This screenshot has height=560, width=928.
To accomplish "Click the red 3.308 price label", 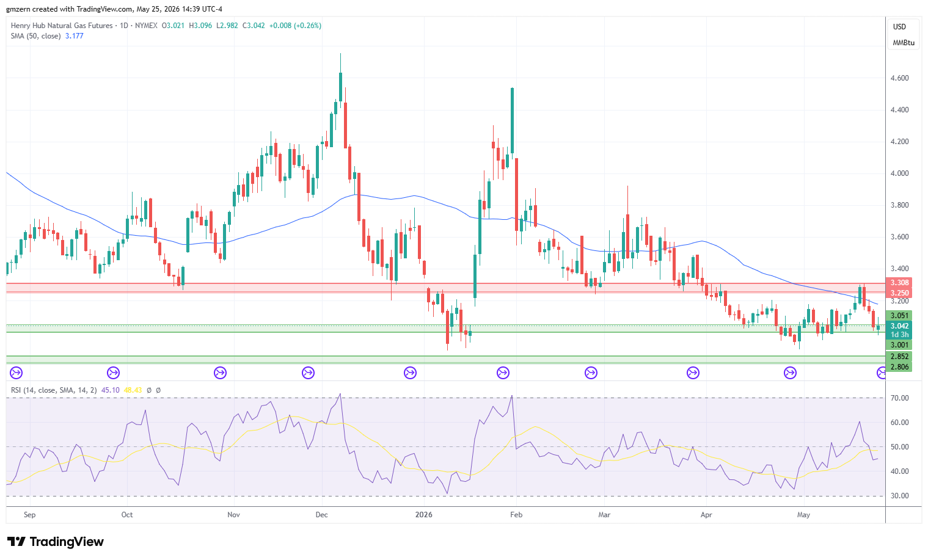I will (899, 283).
